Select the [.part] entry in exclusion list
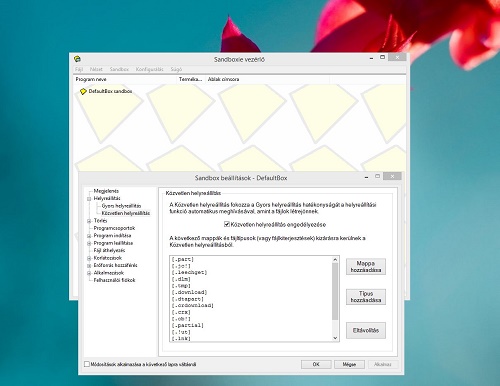The width and height of the screenshot is (500, 386). pos(182,259)
